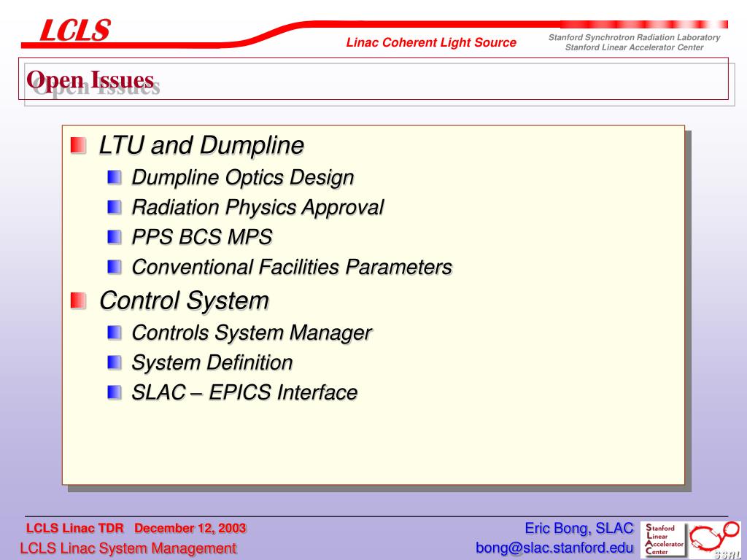Click the LCLS logo at top left

coord(75,30)
